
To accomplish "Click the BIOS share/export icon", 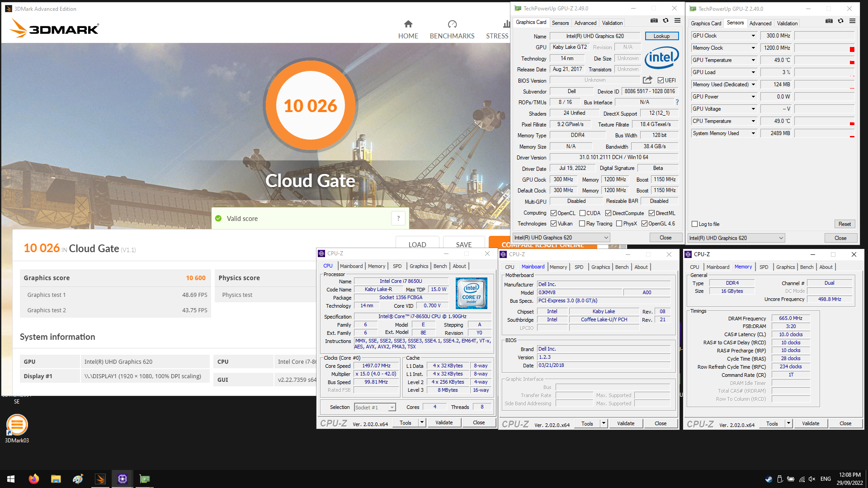I will 647,80.
